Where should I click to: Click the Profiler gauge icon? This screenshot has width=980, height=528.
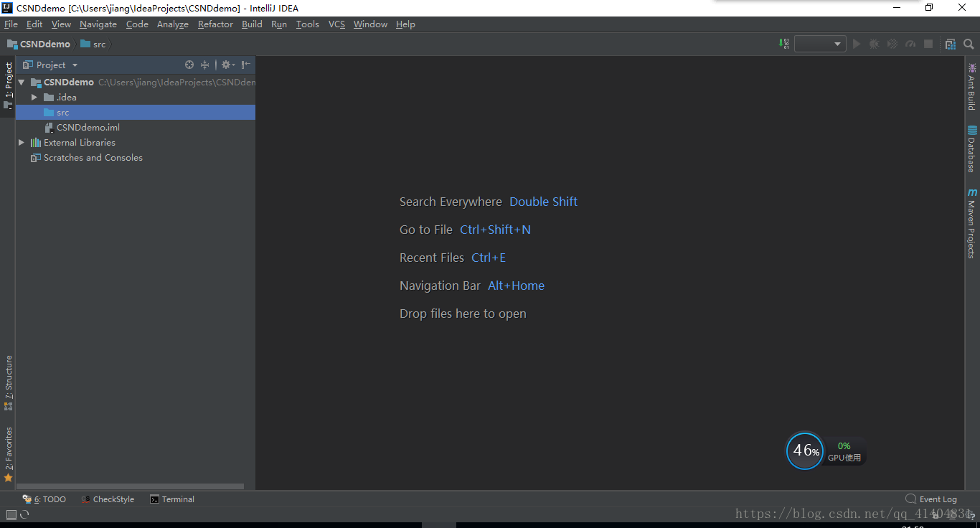point(910,44)
